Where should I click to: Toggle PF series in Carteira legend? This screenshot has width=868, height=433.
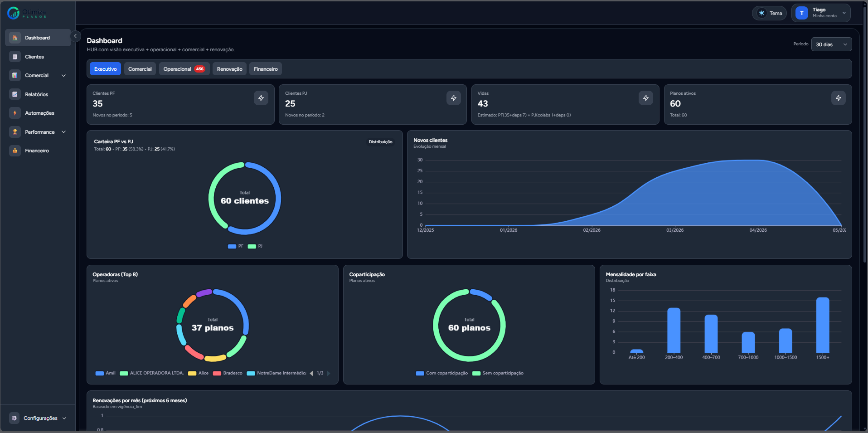(x=236, y=246)
